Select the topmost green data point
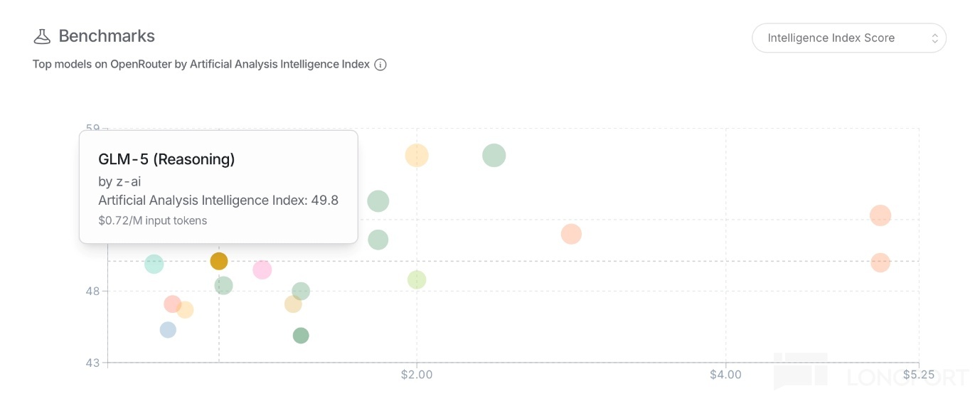980x401 pixels. tap(494, 156)
